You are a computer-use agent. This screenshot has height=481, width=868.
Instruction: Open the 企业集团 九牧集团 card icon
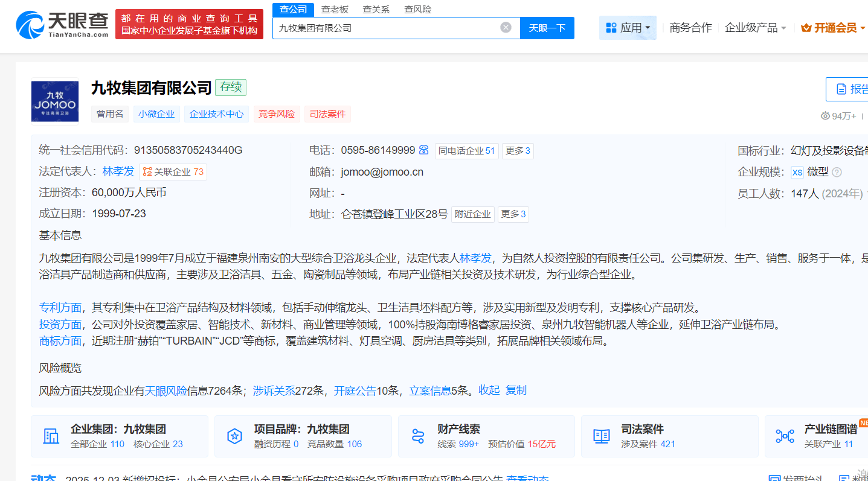(x=51, y=436)
